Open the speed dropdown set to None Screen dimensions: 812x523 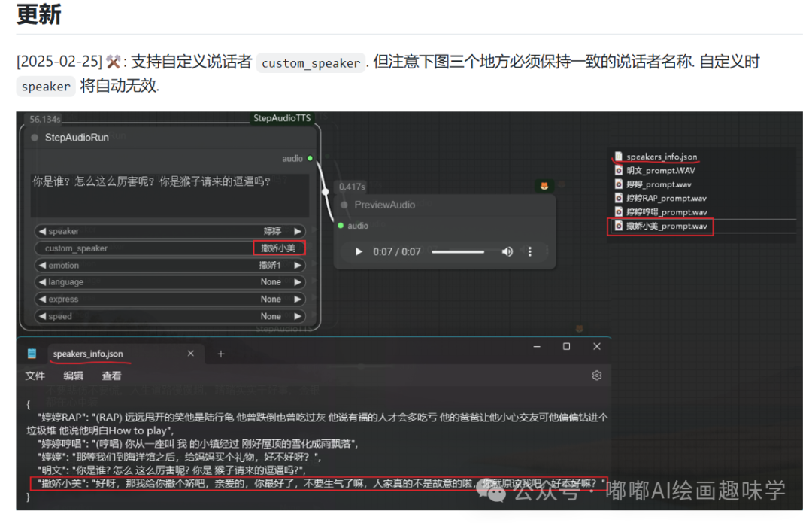coord(170,316)
